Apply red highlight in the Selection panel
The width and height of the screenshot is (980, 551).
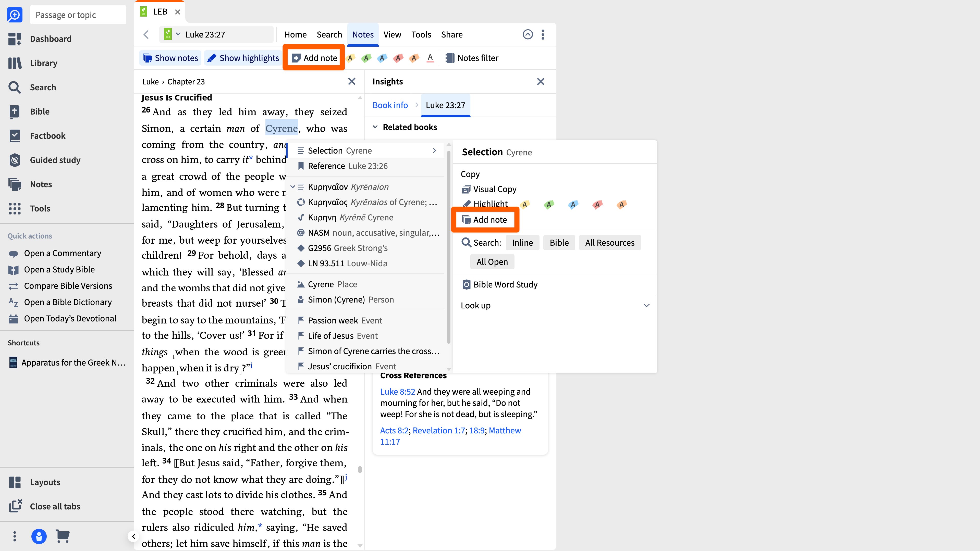pos(597,205)
